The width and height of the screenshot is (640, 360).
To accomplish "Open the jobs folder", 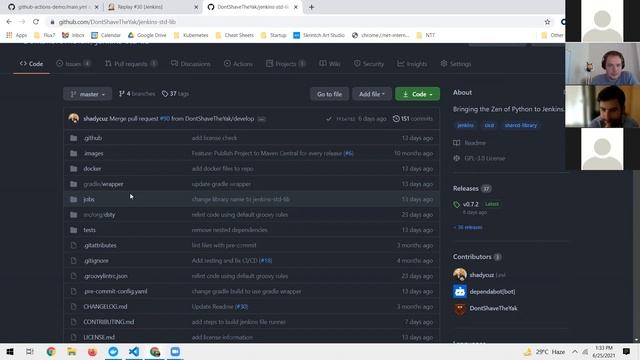I will [89, 199].
